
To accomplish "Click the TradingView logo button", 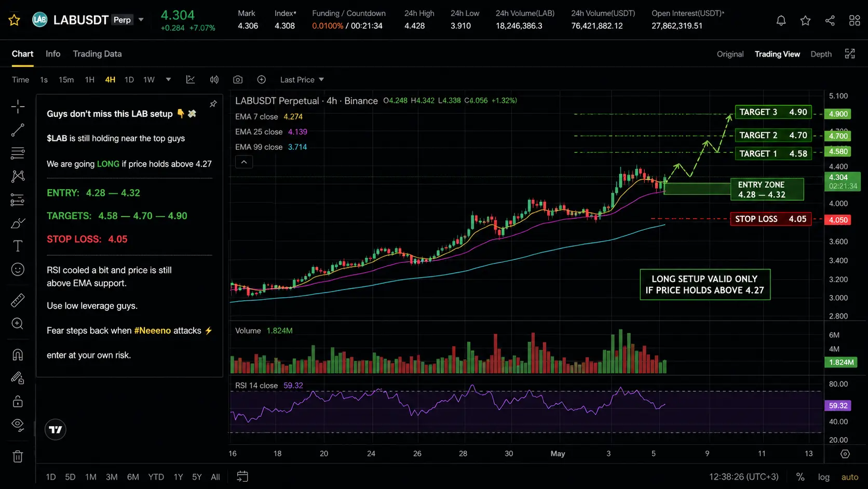I will pos(56,430).
